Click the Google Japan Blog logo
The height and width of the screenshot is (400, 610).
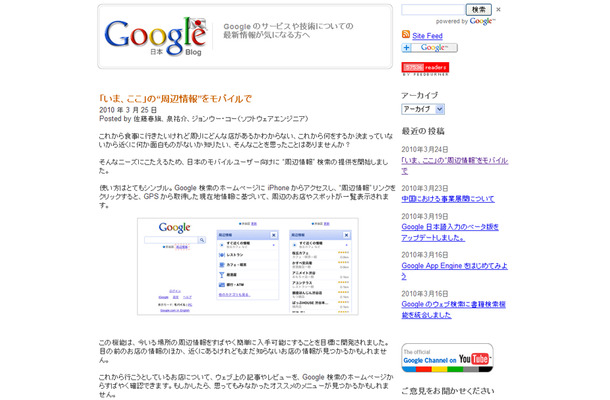[x=156, y=37]
